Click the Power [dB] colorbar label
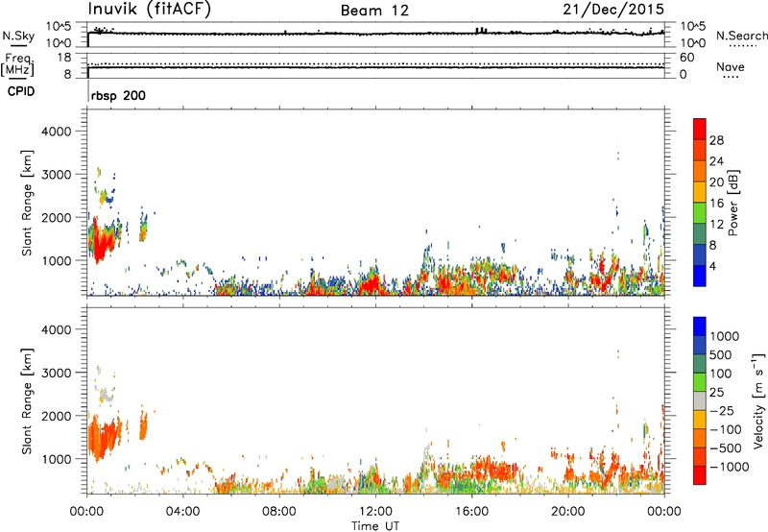Screen dimensions: 768x532 pyautogui.click(x=733, y=203)
